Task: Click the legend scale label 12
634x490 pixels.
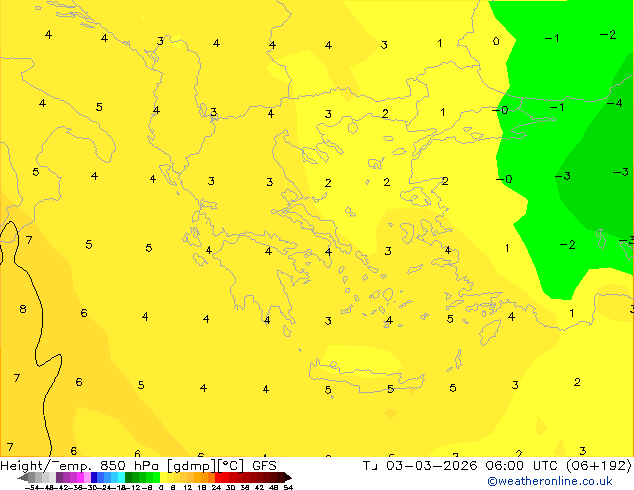Action: pos(188,488)
